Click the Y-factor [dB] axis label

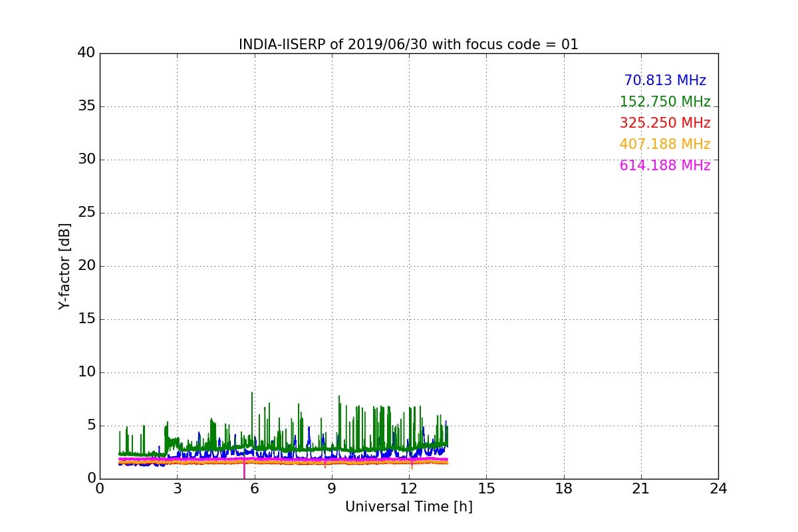65,266
